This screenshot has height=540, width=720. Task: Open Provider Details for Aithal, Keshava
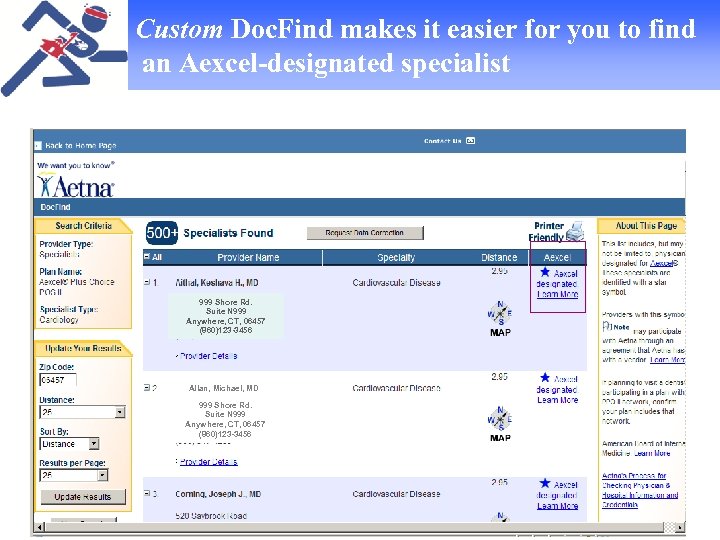click(x=208, y=356)
